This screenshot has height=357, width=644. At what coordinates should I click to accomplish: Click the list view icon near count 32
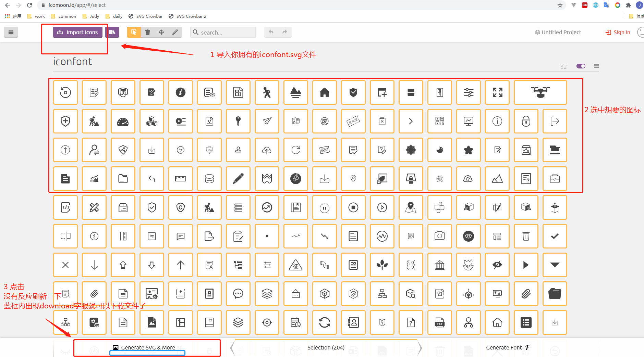[596, 66]
